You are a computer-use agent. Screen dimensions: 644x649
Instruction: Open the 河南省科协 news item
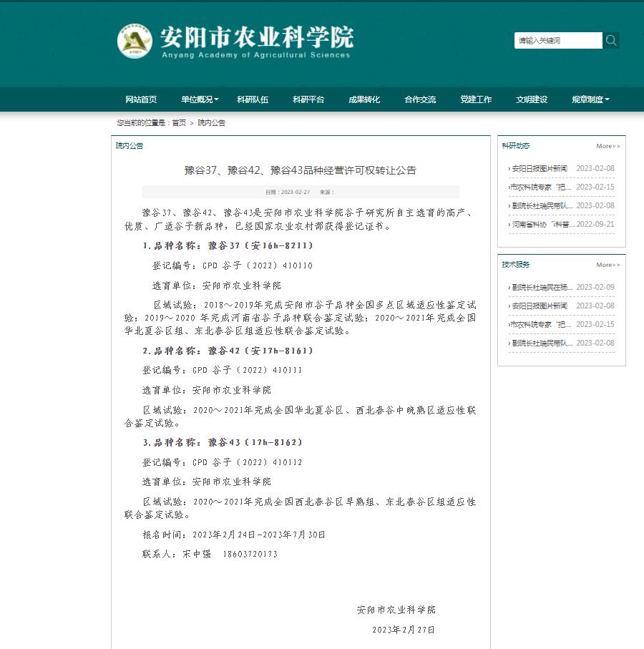(542, 225)
